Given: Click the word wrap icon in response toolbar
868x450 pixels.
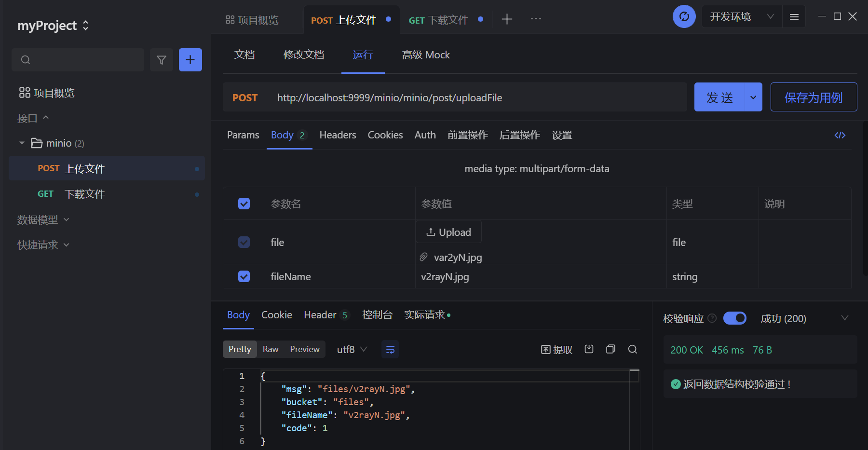Looking at the screenshot, I should click(x=390, y=349).
